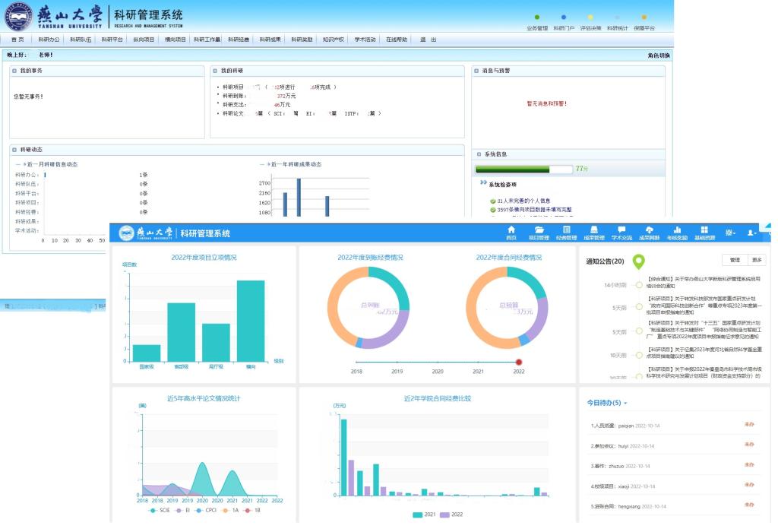Toggle 2022 series in contract funds legend
The height and width of the screenshot is (532, 778).
pos(451,515)
